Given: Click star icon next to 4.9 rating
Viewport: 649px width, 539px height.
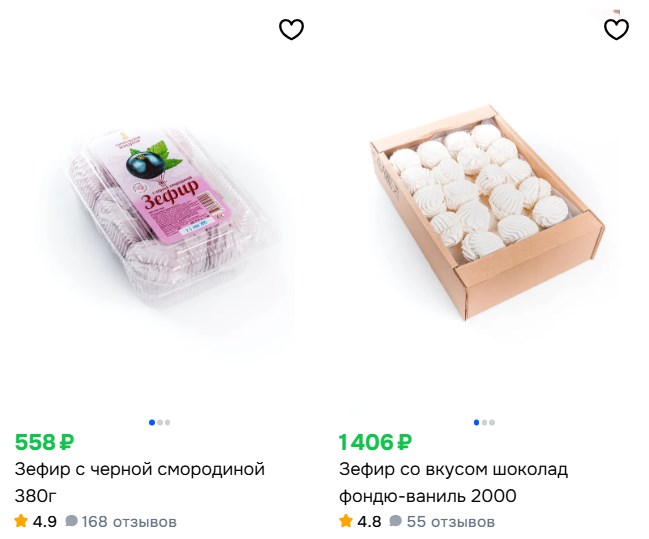Looking at the screenshot, I should 21,521.
